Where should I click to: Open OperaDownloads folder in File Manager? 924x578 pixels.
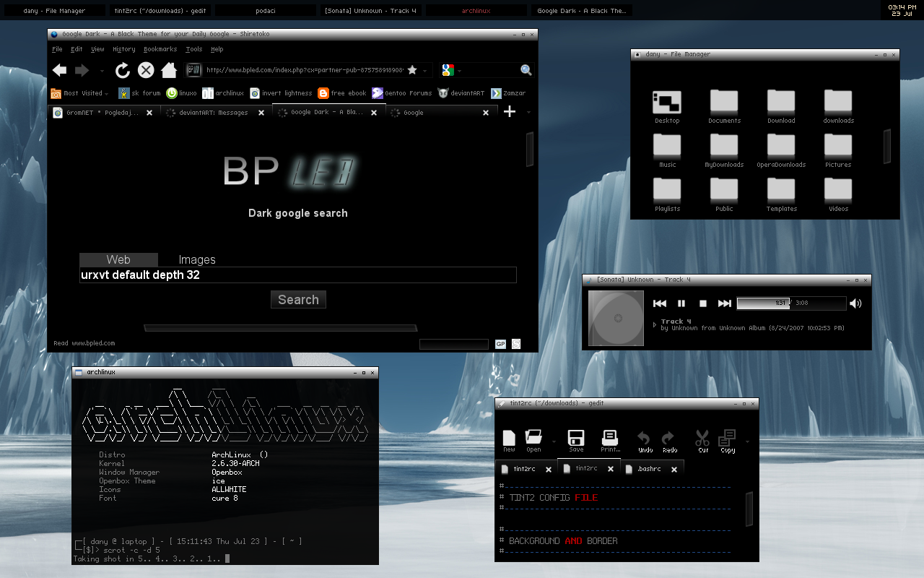(x=781, y=151)
